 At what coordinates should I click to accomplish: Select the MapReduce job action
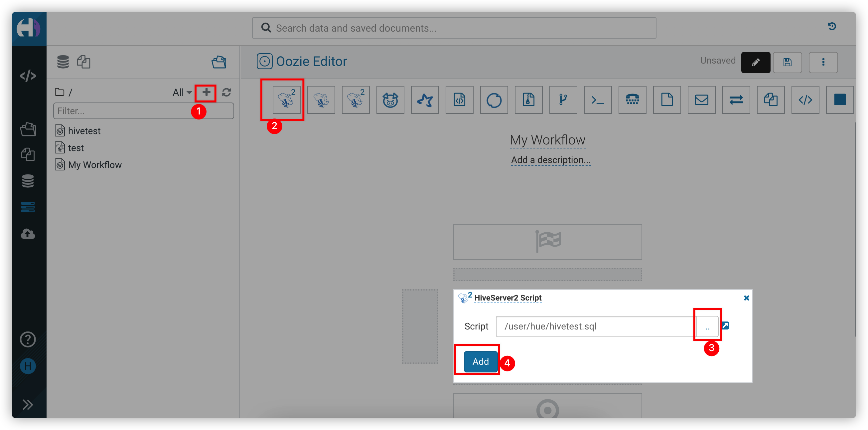tap(529, 100)
